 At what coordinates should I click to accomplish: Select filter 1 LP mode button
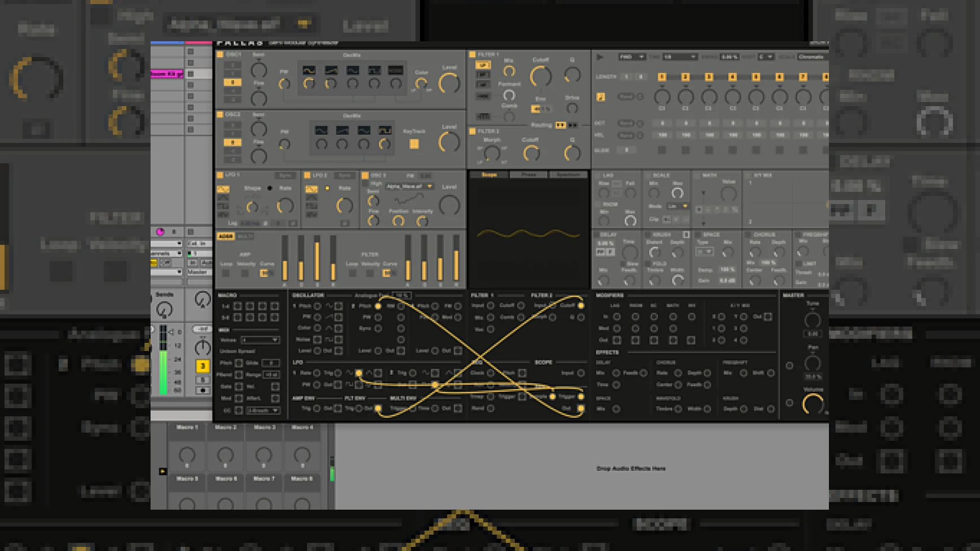pos(482,65)
